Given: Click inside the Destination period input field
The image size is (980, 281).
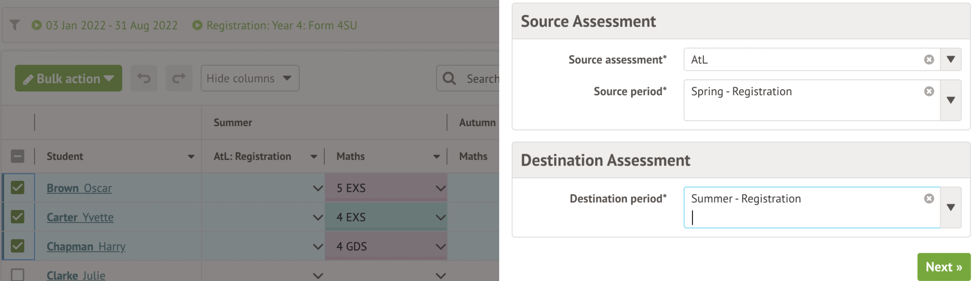Looking at the screenshot, I should coord(799,218).
